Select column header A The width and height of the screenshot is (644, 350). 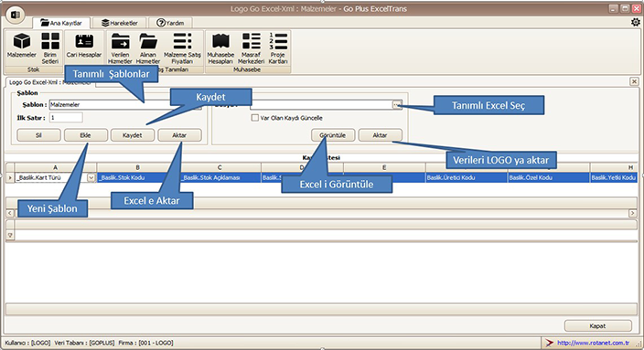coord(56,167)
